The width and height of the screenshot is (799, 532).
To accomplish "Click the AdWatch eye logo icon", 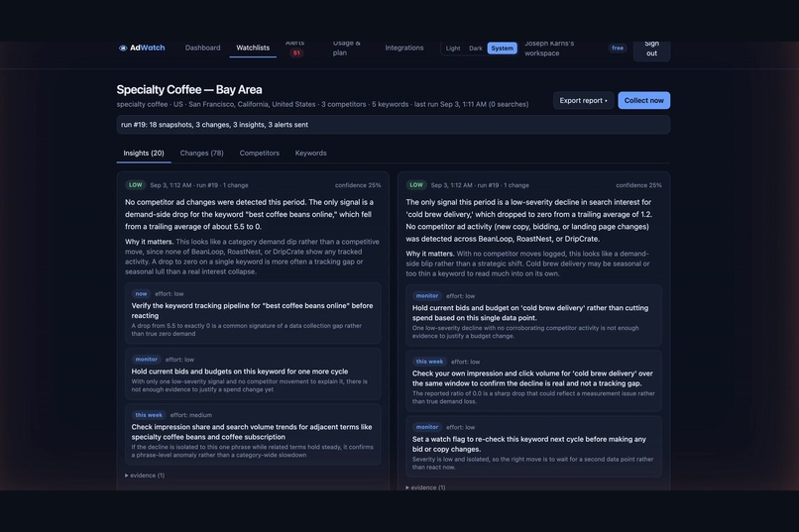I will [x=123, y=48].
